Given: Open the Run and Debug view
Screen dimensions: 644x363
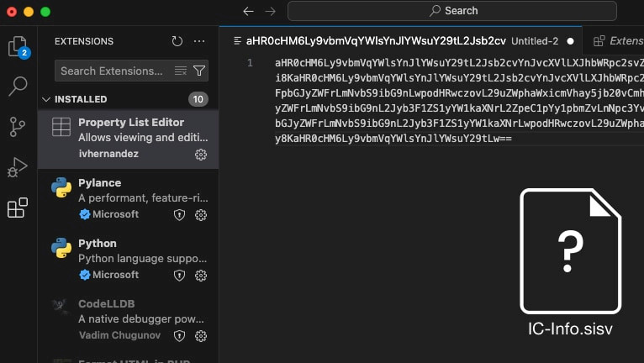Looking at the screenshot, I should (x=18, y=166).
